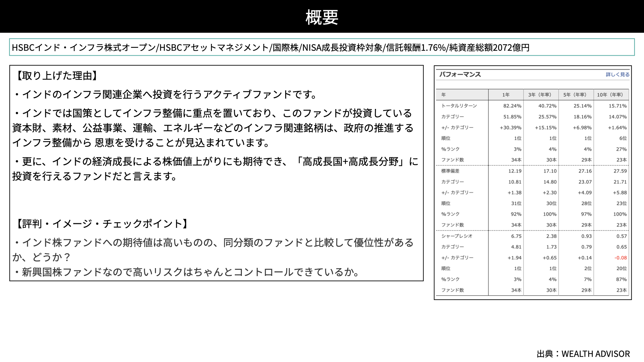Screen dimensions: 644x362
Task: Select the 25.14% five-year return value
Action: click(x=583, y=106)
